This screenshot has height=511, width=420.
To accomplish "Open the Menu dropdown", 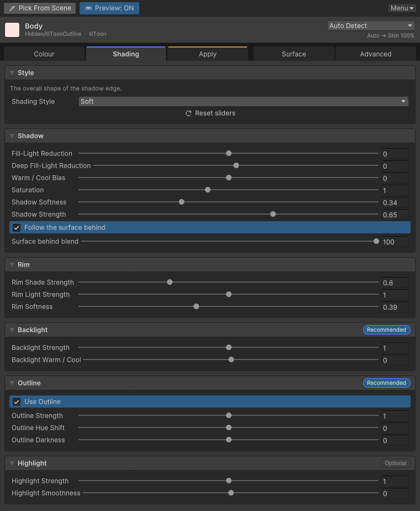I will (x=402, y=8).
